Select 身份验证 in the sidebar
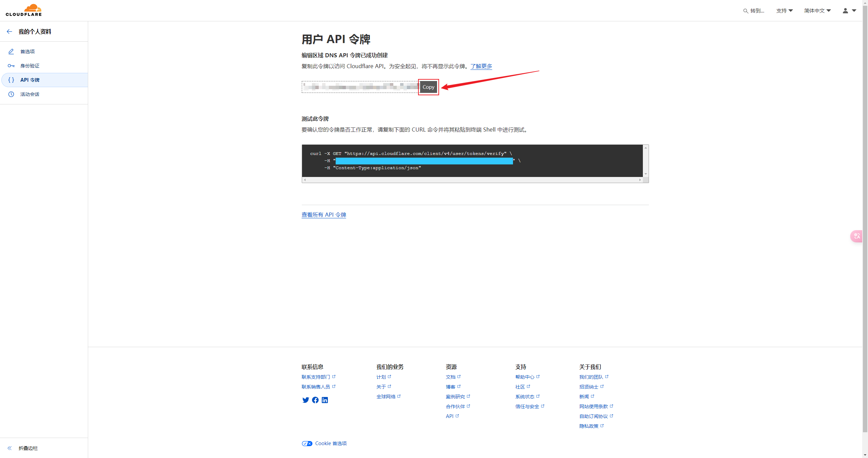Image resolution: width=868 pixels, height=458 pixels. pos(30,66)
